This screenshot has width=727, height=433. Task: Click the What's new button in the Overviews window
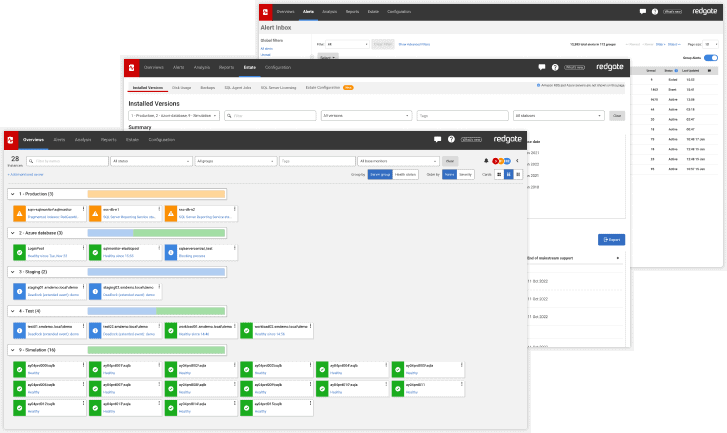coord(471,139)
